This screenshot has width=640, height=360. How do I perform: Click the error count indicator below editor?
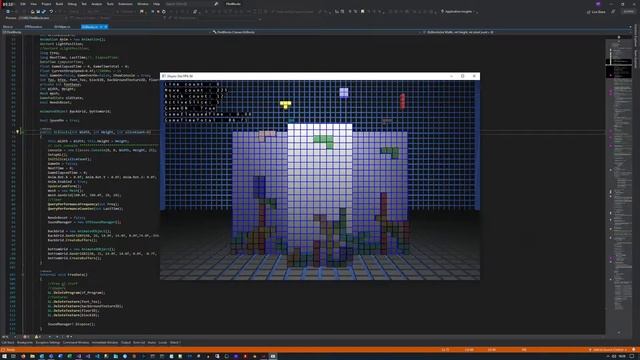tap(25, 337)
